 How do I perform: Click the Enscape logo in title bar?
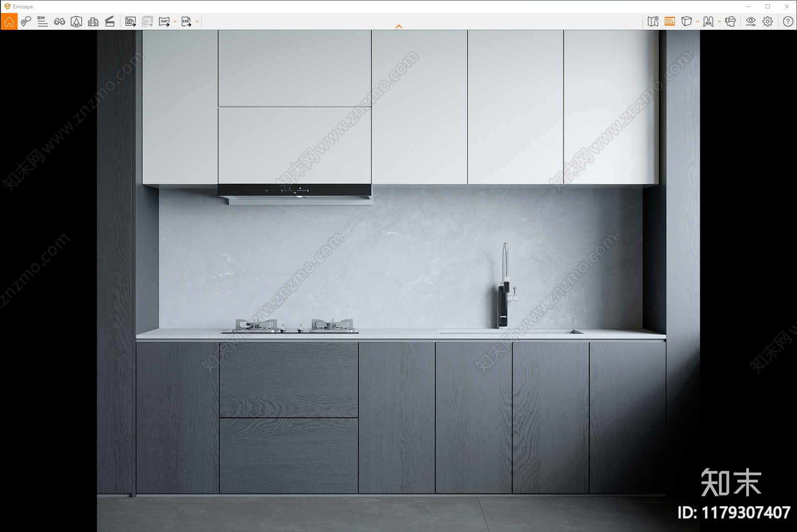point(7,6)
